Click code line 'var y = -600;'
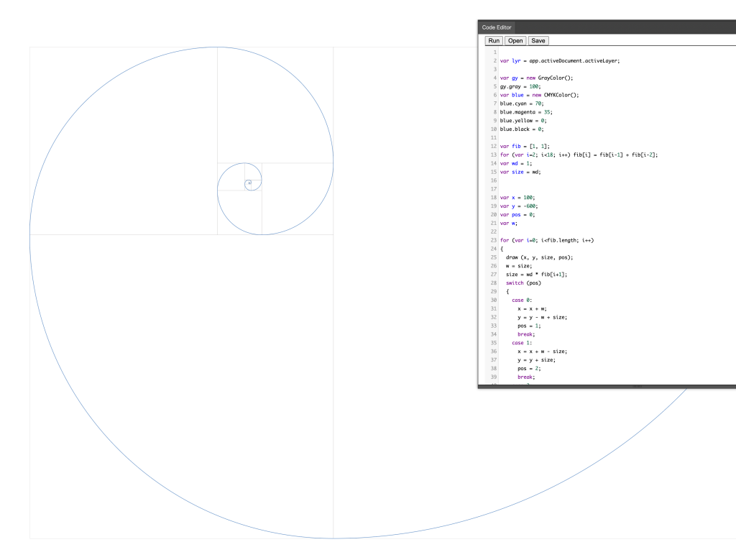The image size is (736, 560). [519, 206]
